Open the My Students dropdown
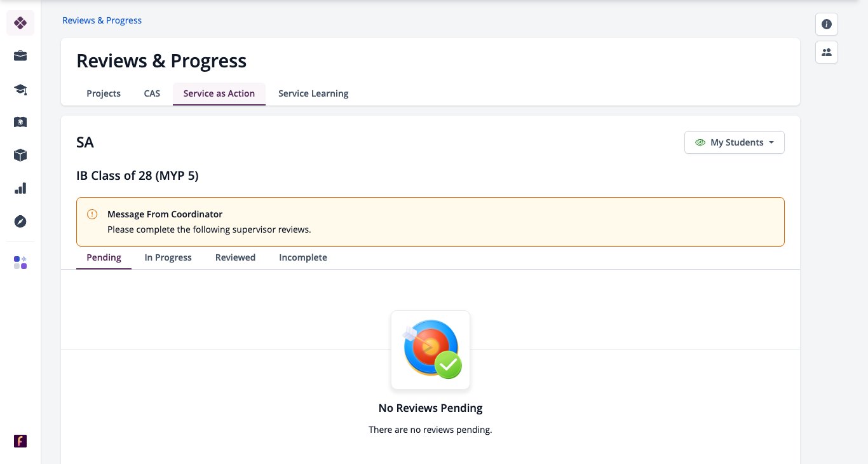 click(x=735, y=142)
